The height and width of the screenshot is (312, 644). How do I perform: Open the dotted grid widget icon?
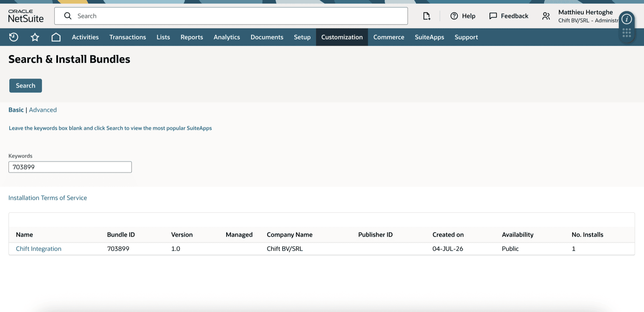pyautogui.click(x=627, y=33)
